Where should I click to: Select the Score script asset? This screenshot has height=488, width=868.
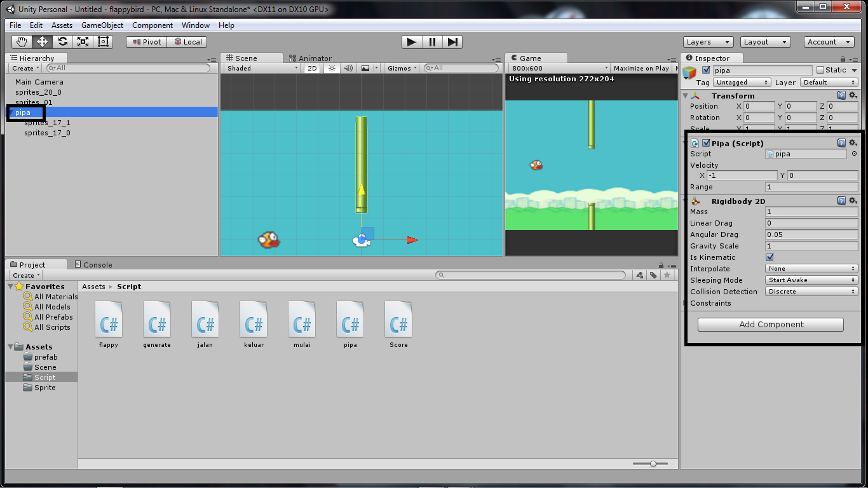(398, 325)
